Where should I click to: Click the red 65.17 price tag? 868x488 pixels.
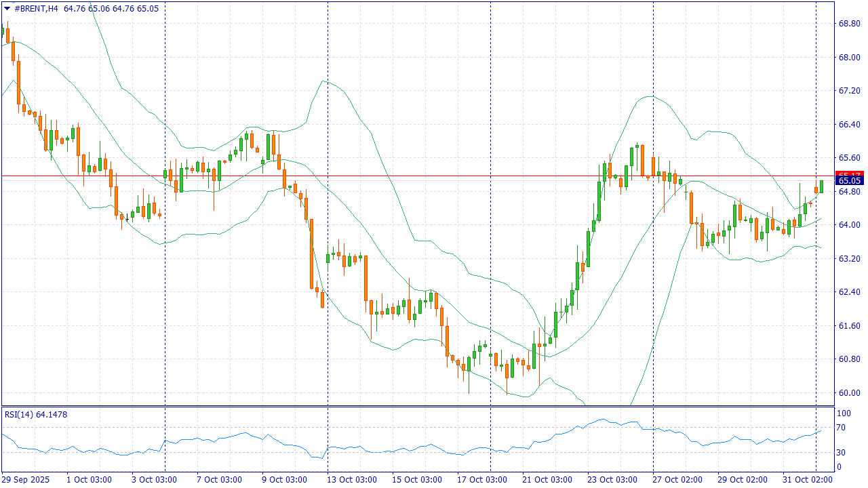(x=850, y=174)
